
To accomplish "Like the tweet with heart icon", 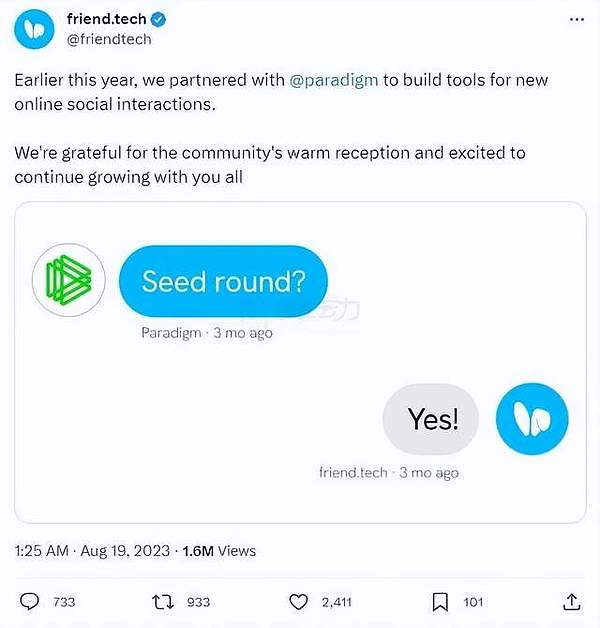I will 298,602.
